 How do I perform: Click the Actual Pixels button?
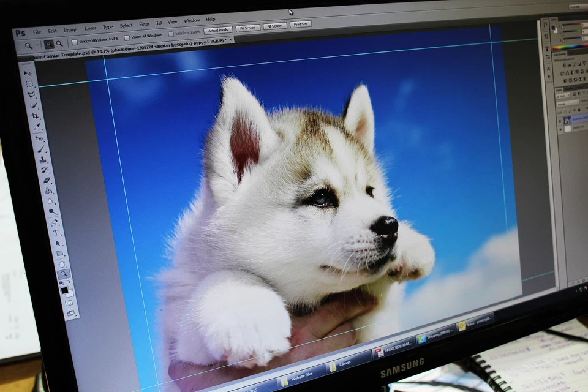point(218,30)
